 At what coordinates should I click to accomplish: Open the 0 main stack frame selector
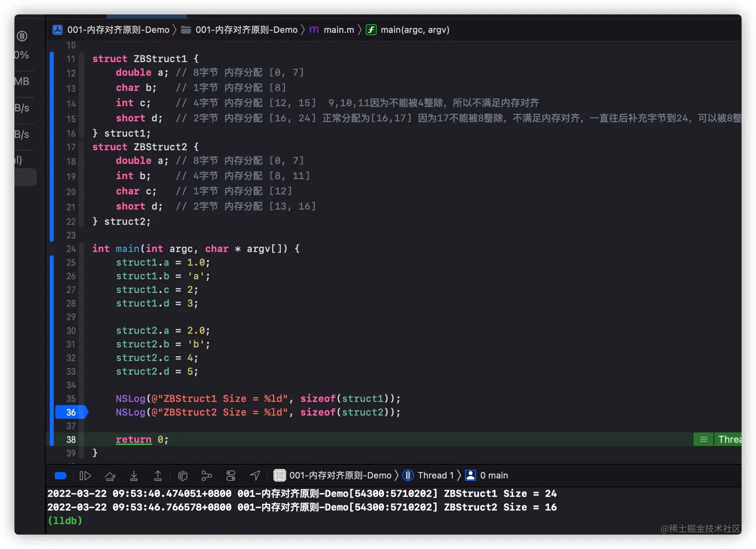pyautogui.click(x=486, y=475)
